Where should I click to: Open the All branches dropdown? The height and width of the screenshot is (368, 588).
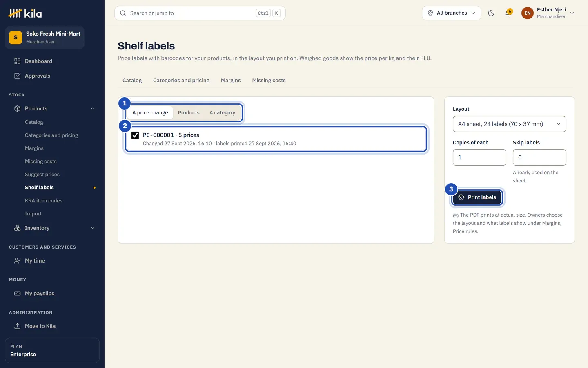[x=452, y=13]
